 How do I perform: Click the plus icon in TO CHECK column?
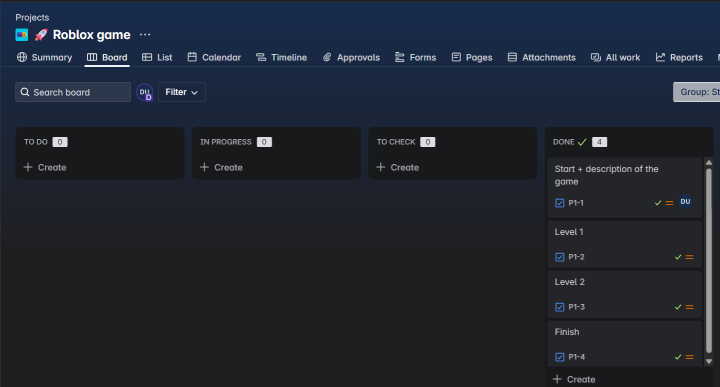point(381,167)
